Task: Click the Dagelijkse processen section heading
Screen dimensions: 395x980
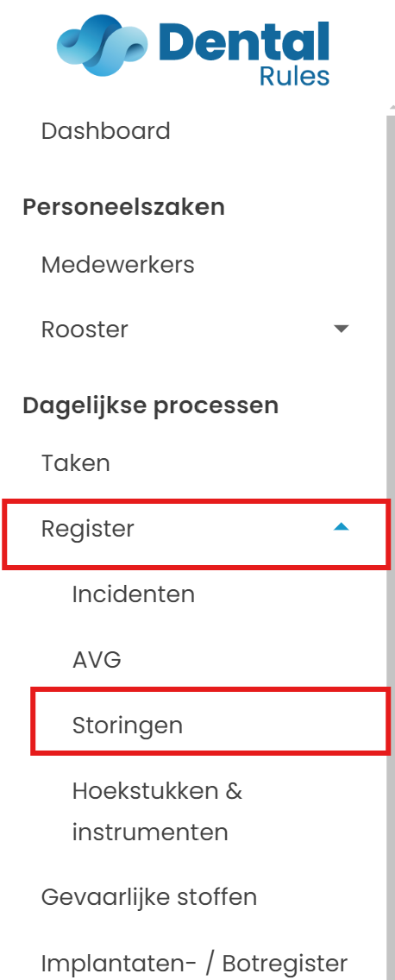Action: point(151,405)
